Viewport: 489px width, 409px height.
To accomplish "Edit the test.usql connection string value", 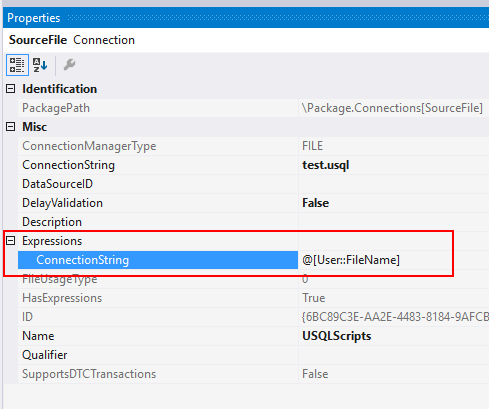I will pyautogui.click(x=326, y=165).
